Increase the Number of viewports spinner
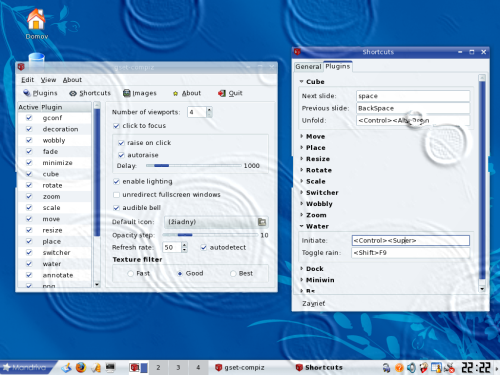 pos(209,109)
